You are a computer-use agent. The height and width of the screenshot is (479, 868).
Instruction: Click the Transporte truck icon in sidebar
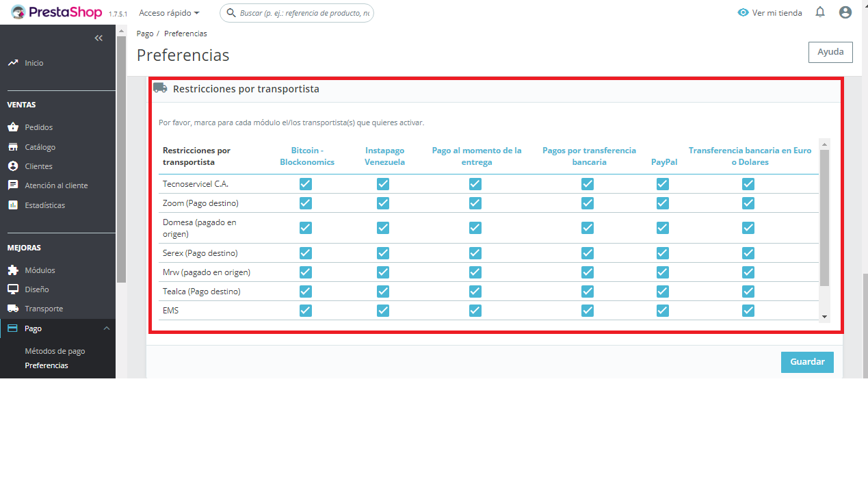coord(12,309)
